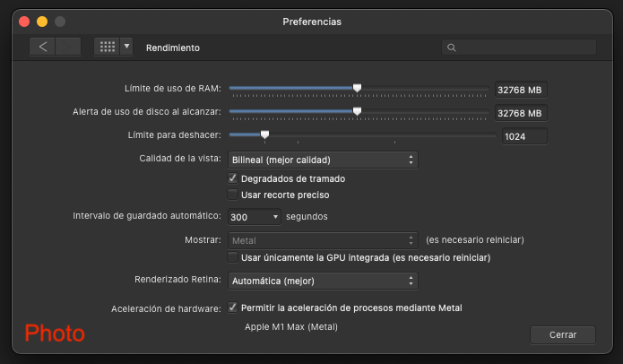
Task: Click the Límite para deshacer slider handle
Action: 264,134
